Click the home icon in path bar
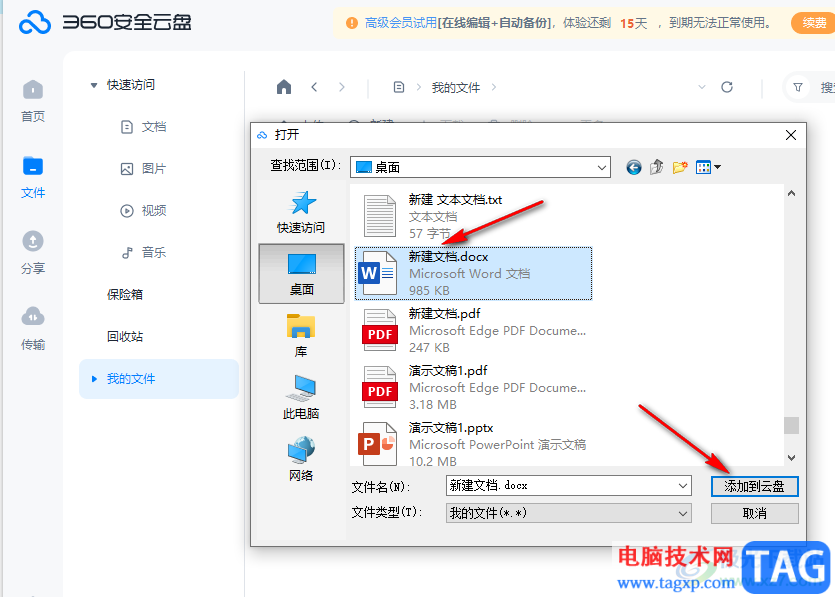Viewport: 835px width, 597px height. (284, 87)
